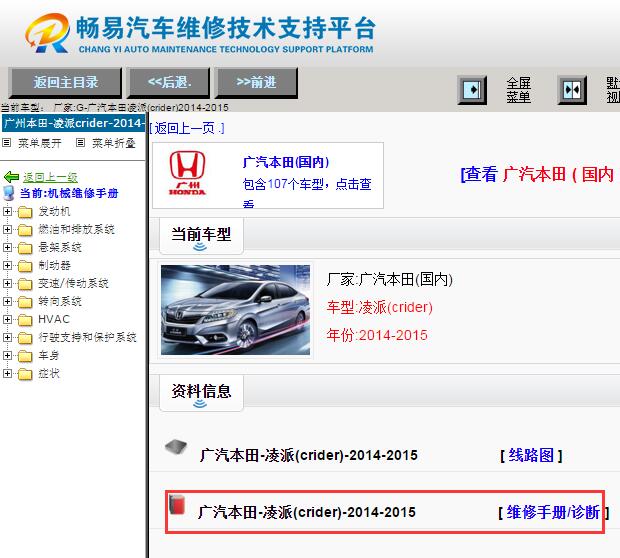Click the Guangzhou Honda logo
Screen dimensions: 620x558
point(187,173)
